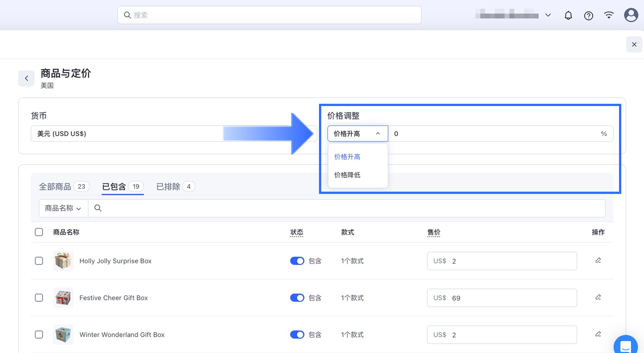Switch to 已排除 tab
This screenshot has width=644, height=353.
click(x=175, y=186)
